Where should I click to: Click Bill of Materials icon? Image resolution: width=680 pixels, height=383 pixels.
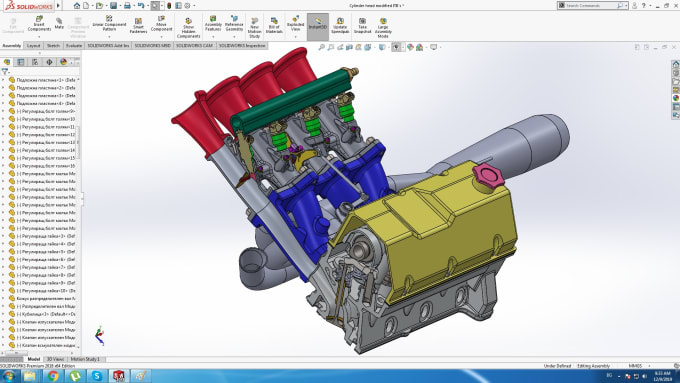coord(274,26)
